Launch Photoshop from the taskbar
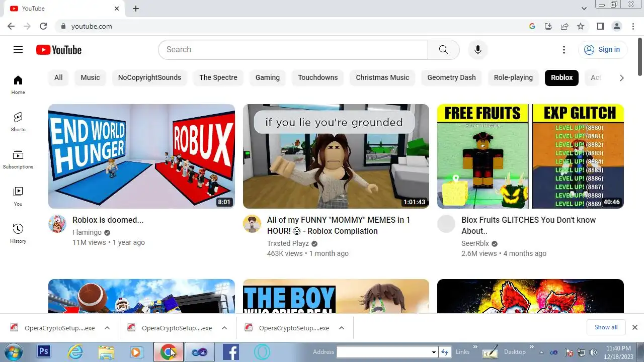This screenshot has width=644, height=362. pos(44,351)
